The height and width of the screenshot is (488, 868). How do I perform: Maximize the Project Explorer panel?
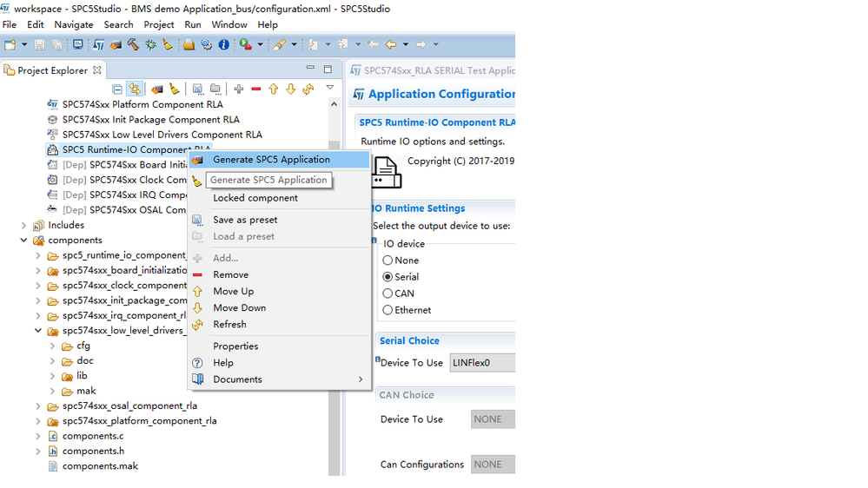pos(328,69)
